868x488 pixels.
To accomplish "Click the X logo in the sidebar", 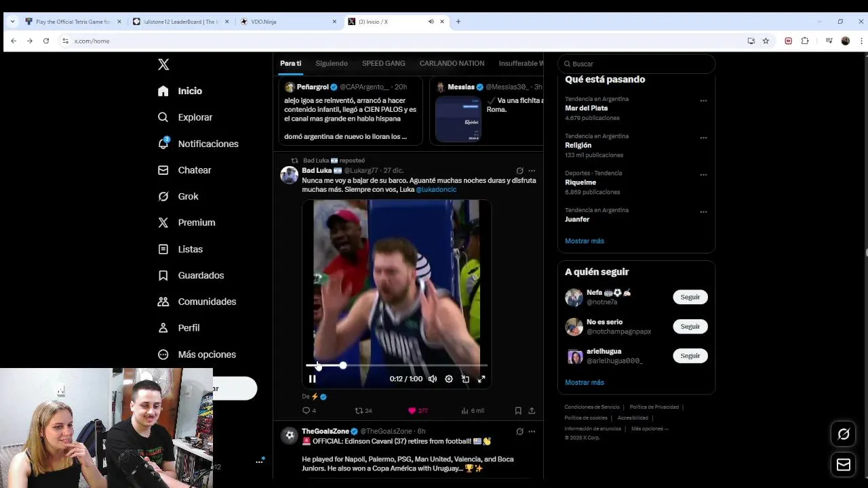I will [163, 64].
